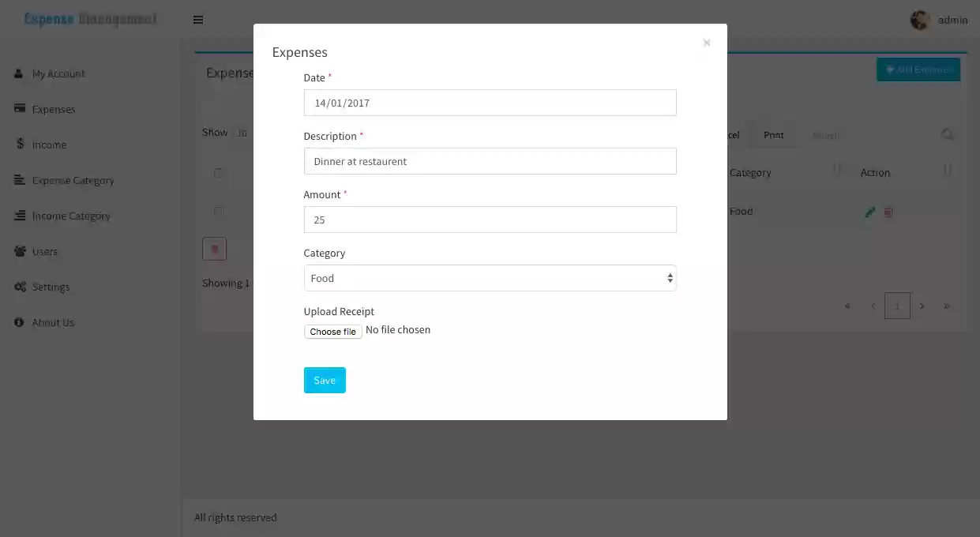The width and height of the screenshot is (980, 537).
Task: Click Choose file under Upload Receipt
Action: click(332, 331)
